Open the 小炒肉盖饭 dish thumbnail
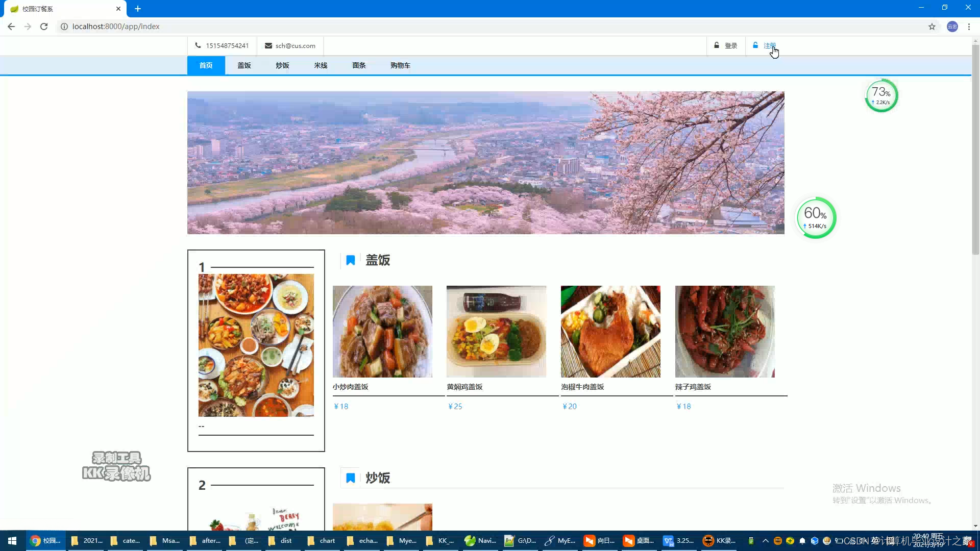 click(x=382, y=332)
